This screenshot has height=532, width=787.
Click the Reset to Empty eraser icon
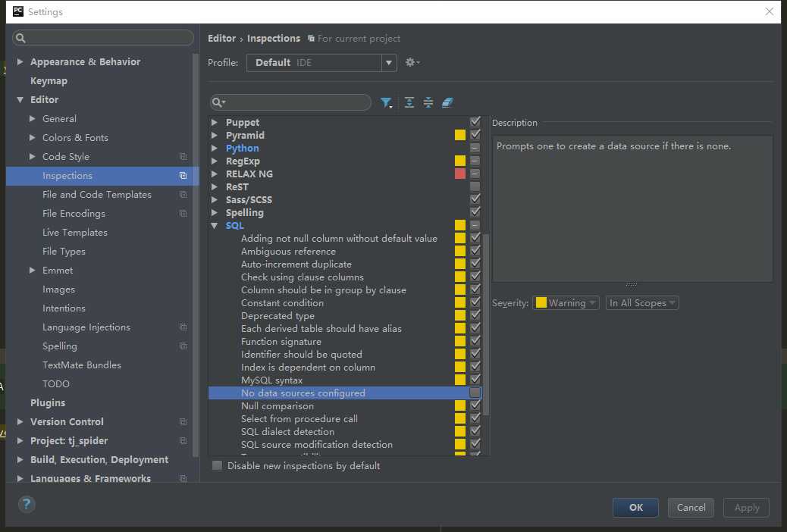(x=447, y=103)
